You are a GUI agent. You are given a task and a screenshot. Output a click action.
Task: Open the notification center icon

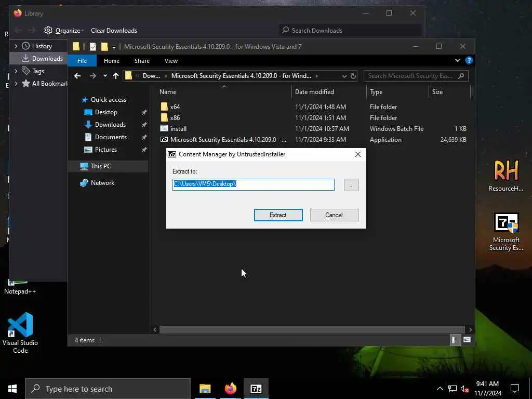515,389
